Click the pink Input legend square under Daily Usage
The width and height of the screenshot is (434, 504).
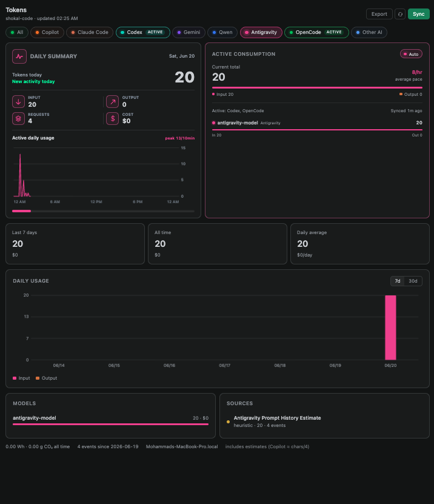[x=15, y=378]
